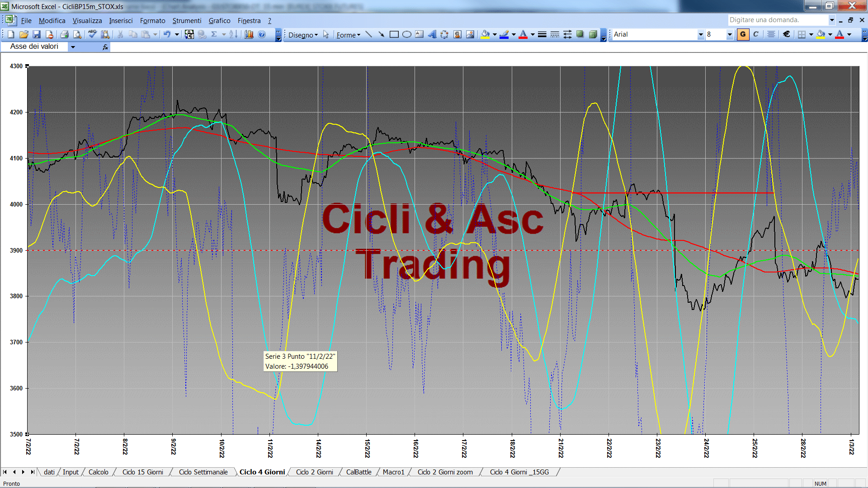Click the Insert WordArt icon
This screenshot has height=488, width=868.
[x=432, y=34]
